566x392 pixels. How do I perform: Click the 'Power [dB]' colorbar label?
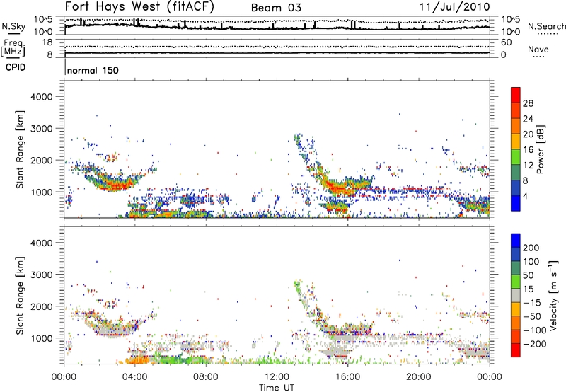[540, 149]
